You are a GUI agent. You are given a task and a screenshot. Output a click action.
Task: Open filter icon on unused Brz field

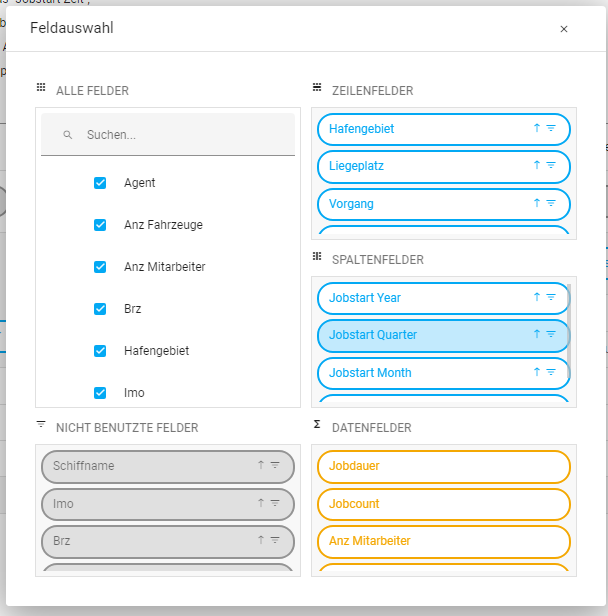click(x=275, y=540)
